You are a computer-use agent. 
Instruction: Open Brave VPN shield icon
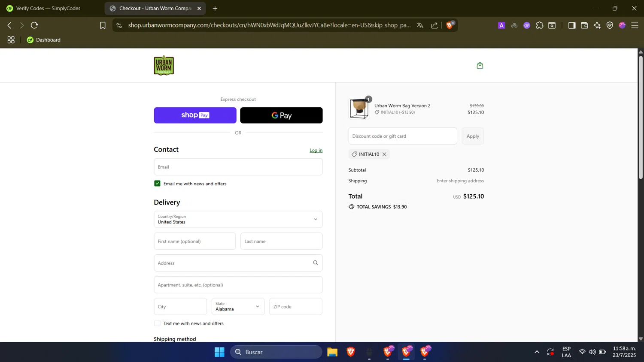coord(610,26)
